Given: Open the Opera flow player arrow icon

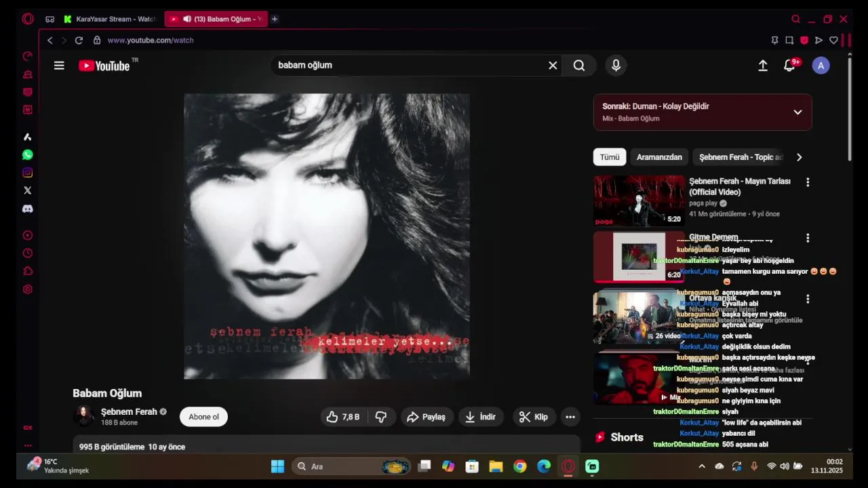Looking at the screenshot, I should 818,40.
